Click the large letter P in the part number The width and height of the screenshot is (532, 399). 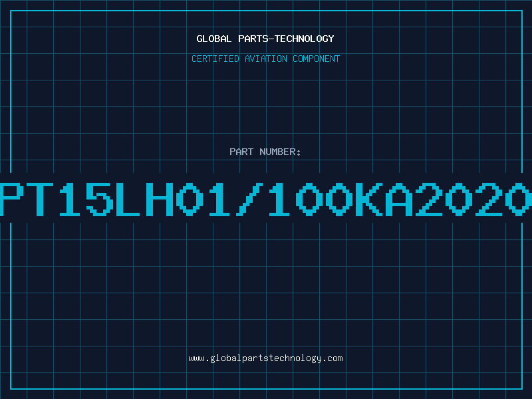(11, 199)
